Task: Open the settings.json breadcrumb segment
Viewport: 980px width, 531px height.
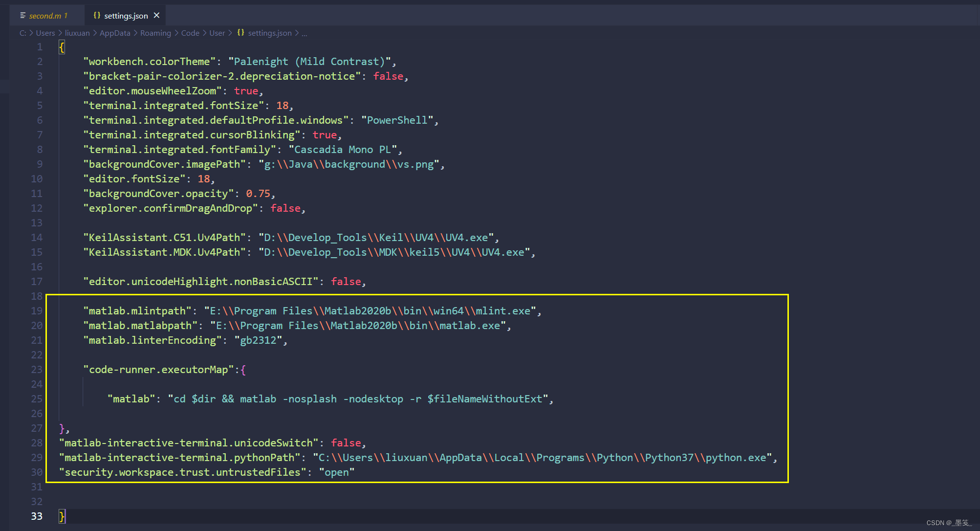Action: click(x=270, y=33)
